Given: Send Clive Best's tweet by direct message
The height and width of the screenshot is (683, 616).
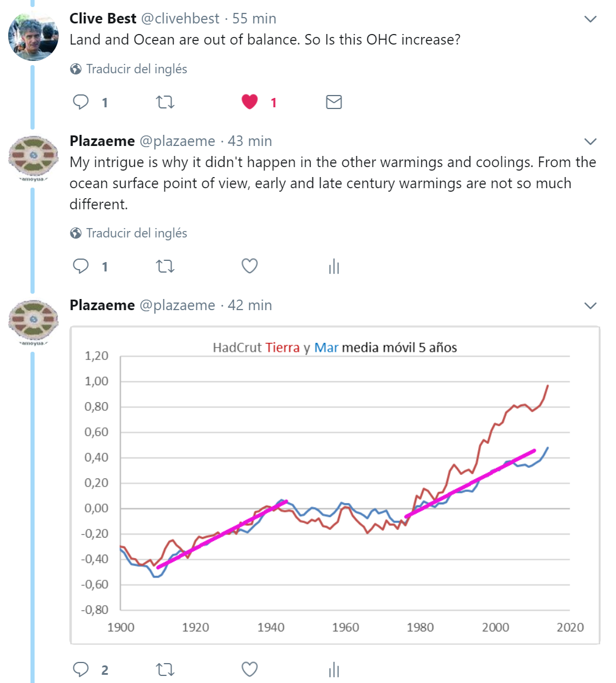Looking at the screenshot, I should pyautogui.click(x=333, y=103).
